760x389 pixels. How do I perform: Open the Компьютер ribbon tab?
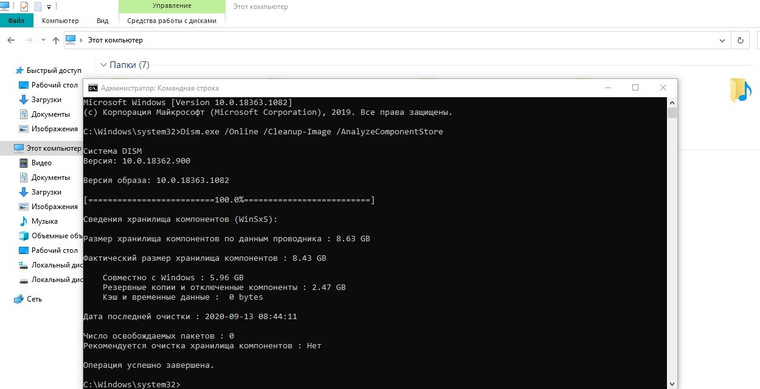click(x=60, y=21)
